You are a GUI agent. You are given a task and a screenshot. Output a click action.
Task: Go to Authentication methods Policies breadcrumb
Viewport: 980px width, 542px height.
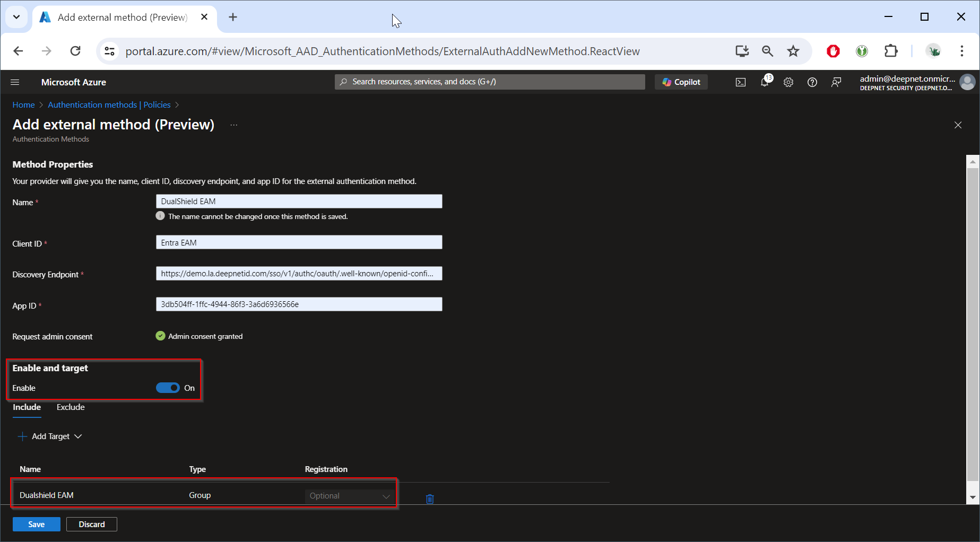pyautogui.click(x=109, y=105)
